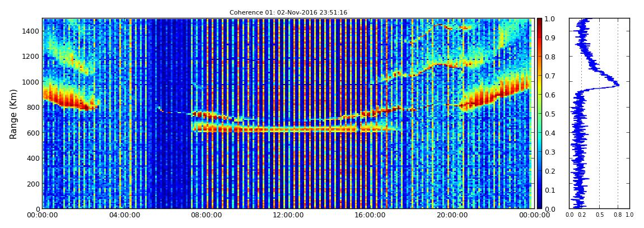Click the colorbar label 0.8
This screenshot has width=644, height=228.
point(549,57)
